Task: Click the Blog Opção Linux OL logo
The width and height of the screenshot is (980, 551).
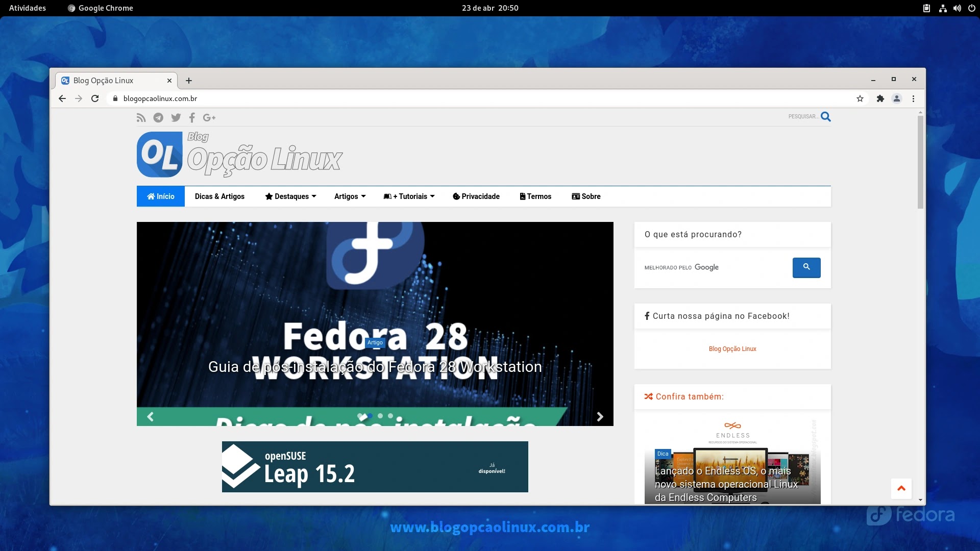Action: (x=159, y=155)
